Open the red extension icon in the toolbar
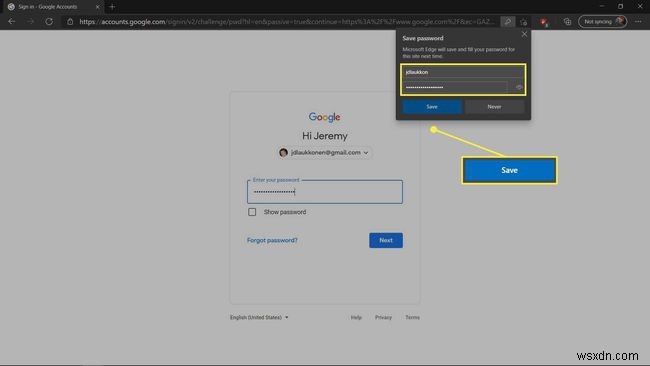The image size is (650, 366). pos(544,22)
